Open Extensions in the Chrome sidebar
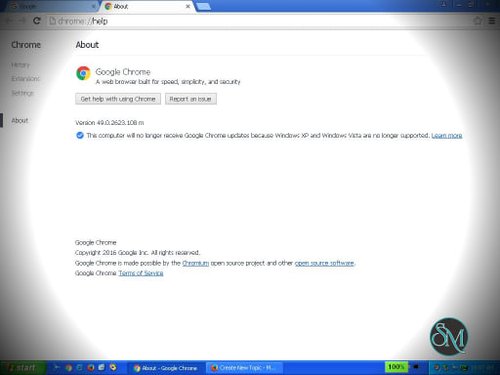This screenshot has width=500, height=375. [x=26, y=79]
